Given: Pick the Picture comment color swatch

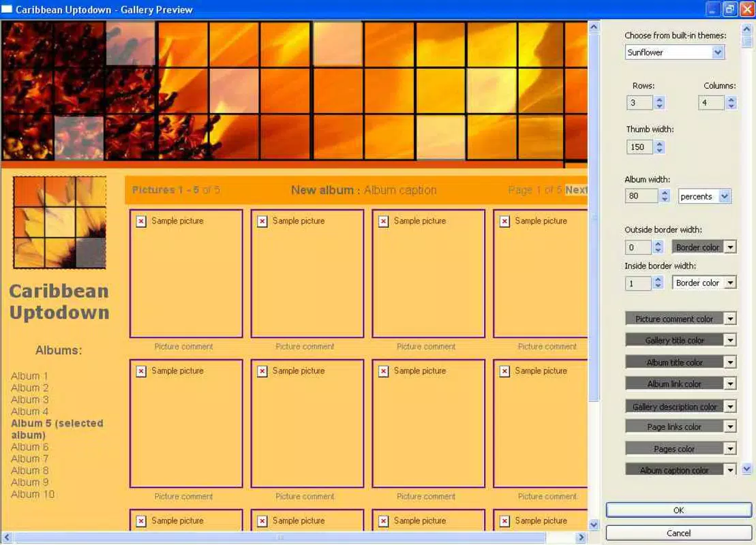Looking at the screenshot, I should 674,319.
